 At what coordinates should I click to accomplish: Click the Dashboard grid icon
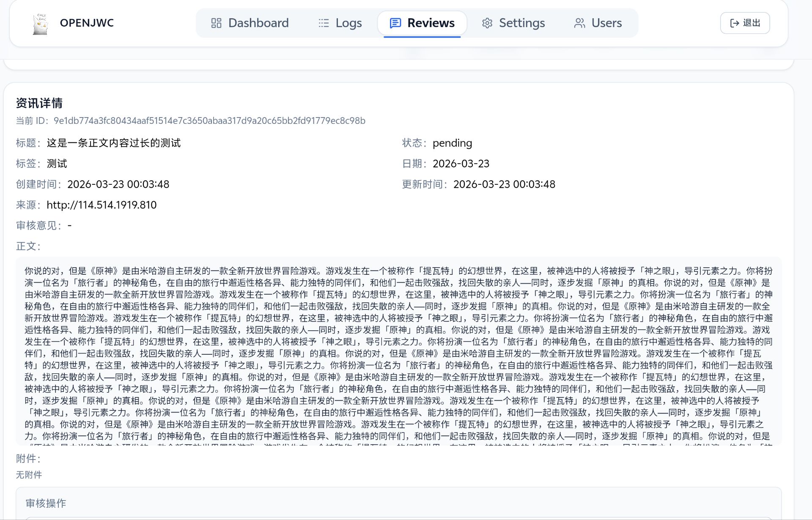coord(216,23)
